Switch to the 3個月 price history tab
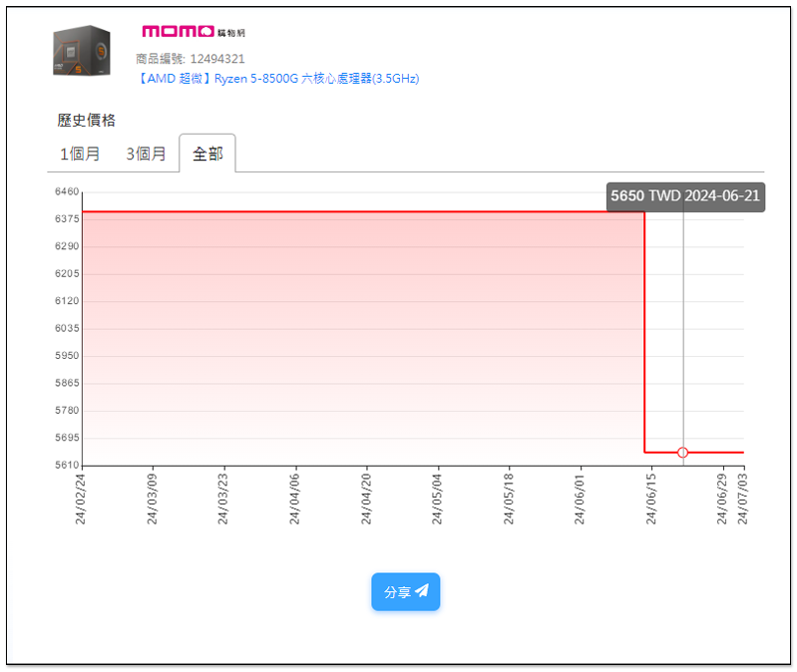This screenshot has height=672, width=797. pos(146,154)
